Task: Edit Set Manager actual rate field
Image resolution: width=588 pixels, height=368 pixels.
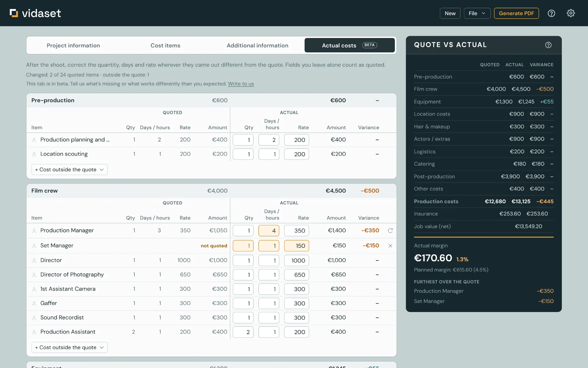Action: click(x=296, y=246)
